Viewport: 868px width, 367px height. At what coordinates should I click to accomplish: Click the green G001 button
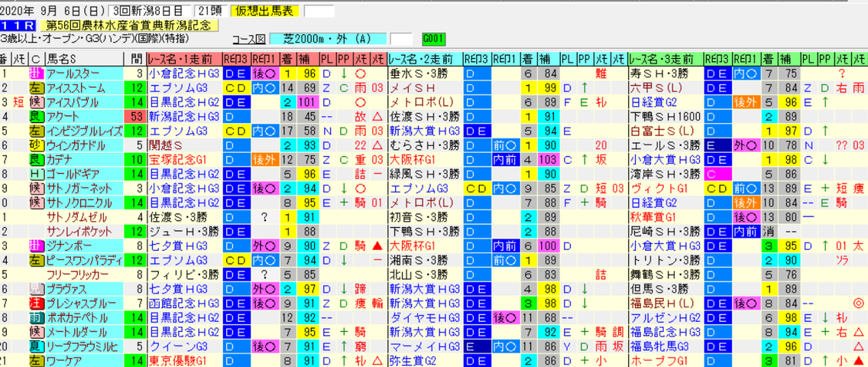(x=433, y=39)
